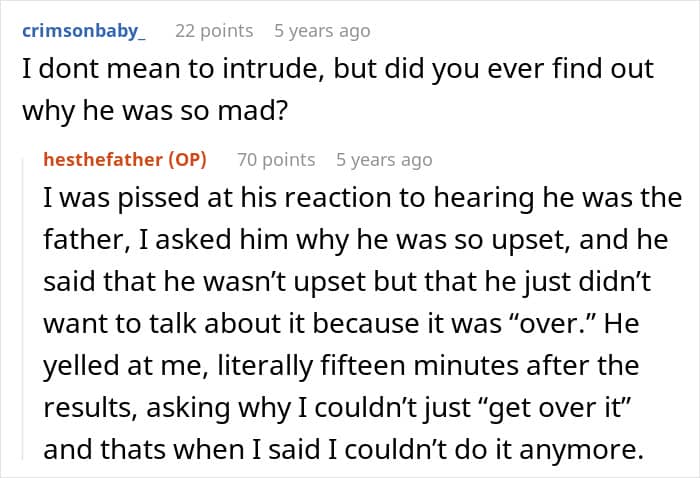Open crimsonbaby_ user profile
This screenshot has height=478, width=700.
pyautogui.click(x=83, y=31)
